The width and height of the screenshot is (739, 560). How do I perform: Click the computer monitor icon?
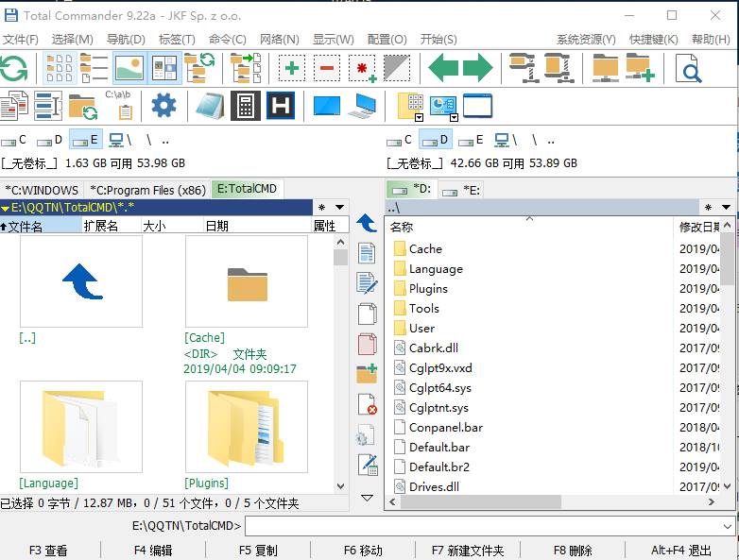[x=362, y=106]
